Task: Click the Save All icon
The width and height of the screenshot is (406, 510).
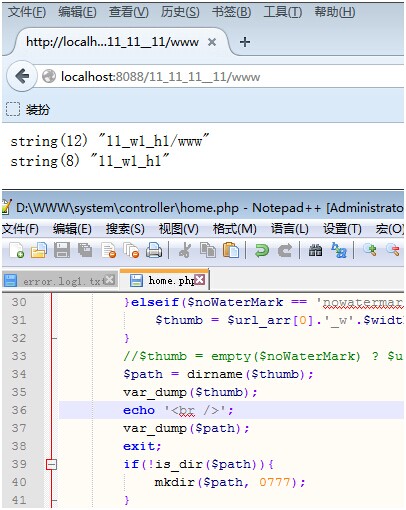Action: pyautogui.click(x=85, y=250)
